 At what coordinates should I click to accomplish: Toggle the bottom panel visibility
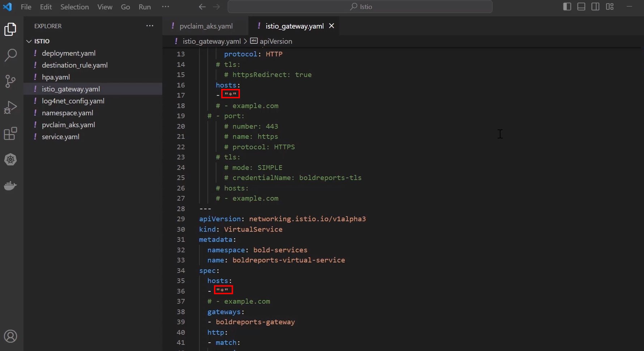(581, 7)
